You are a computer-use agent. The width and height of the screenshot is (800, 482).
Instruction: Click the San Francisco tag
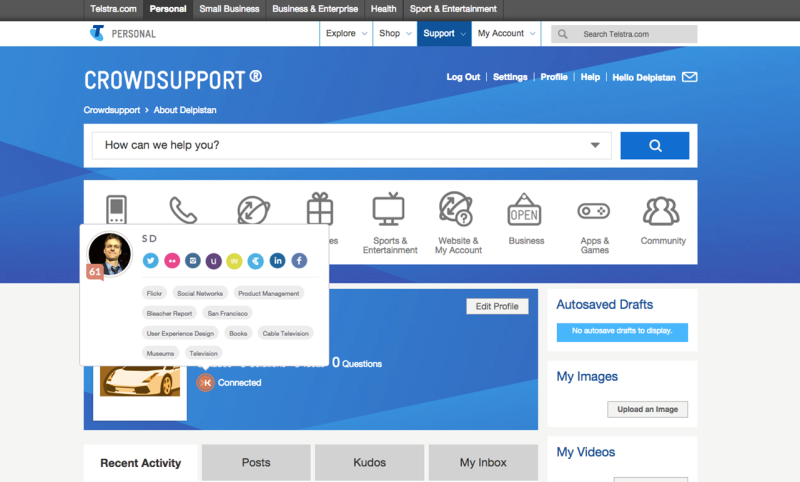tap(228, 313)
